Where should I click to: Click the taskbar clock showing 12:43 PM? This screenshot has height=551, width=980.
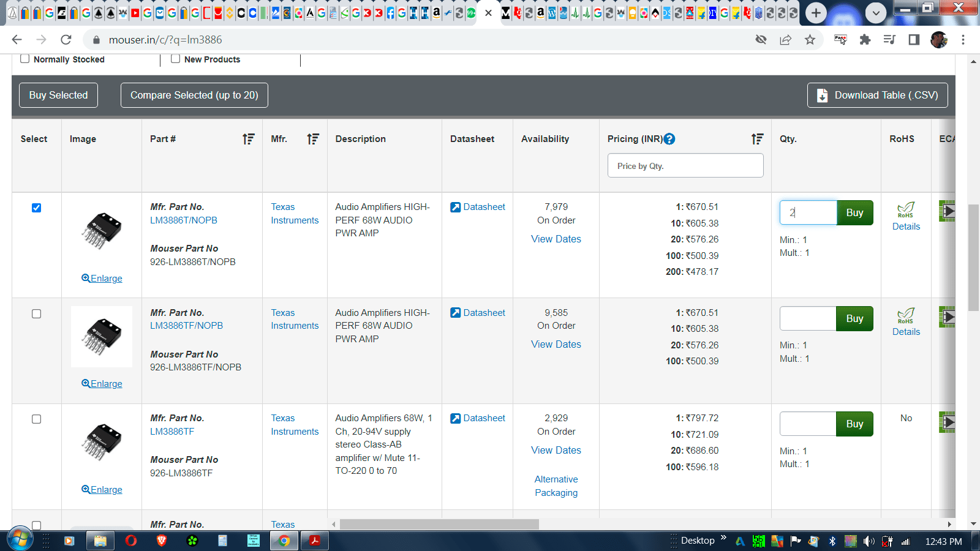943,541
